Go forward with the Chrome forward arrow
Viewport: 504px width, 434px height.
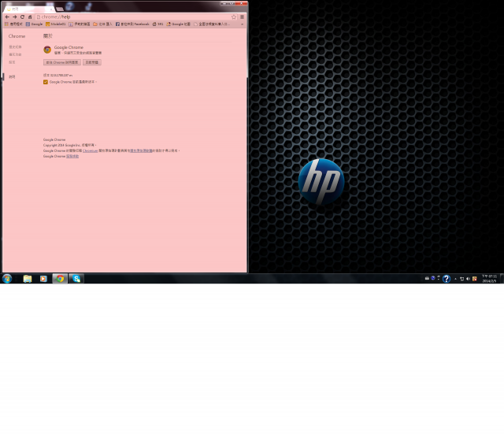point(14,17)
